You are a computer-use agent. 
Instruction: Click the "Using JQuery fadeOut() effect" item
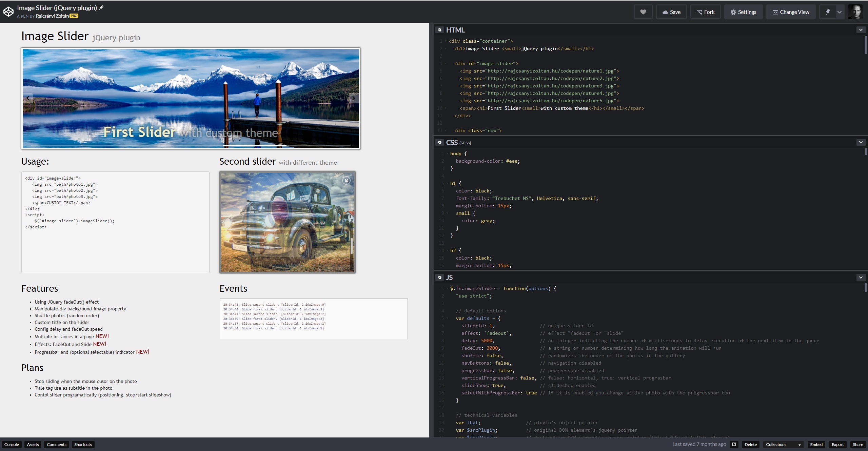click(x=66, y=302)
